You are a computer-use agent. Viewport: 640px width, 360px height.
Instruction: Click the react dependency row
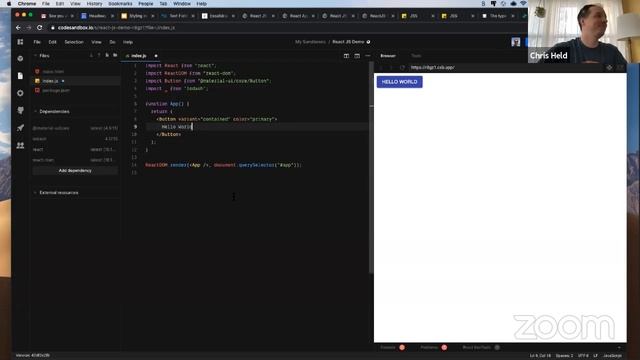pyautogui.click(x=75, y=149)
